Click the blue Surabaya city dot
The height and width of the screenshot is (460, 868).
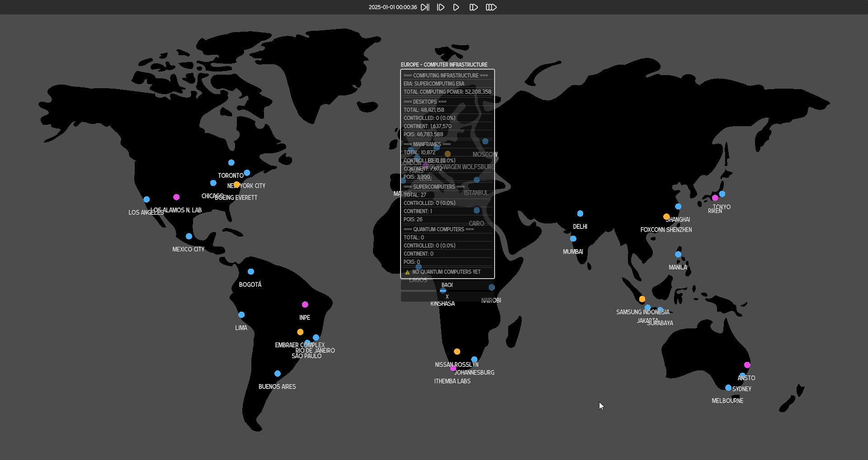pyautogui.click(x=660, y=310)
